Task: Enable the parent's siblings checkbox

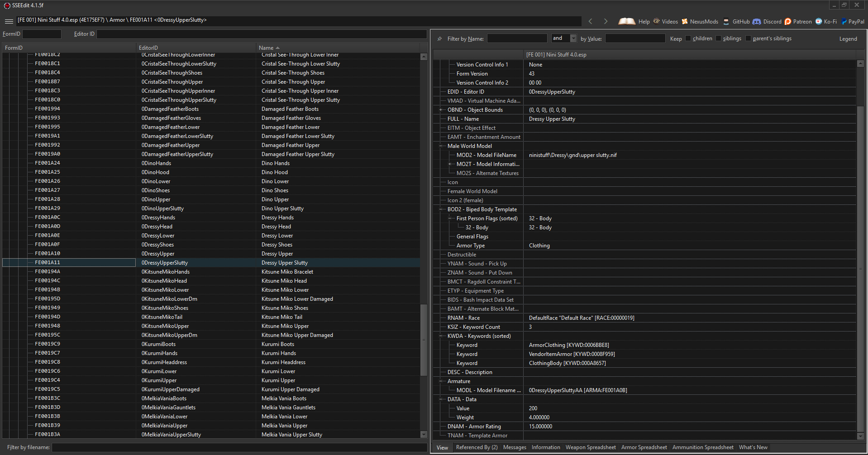Action: [748, 38]
